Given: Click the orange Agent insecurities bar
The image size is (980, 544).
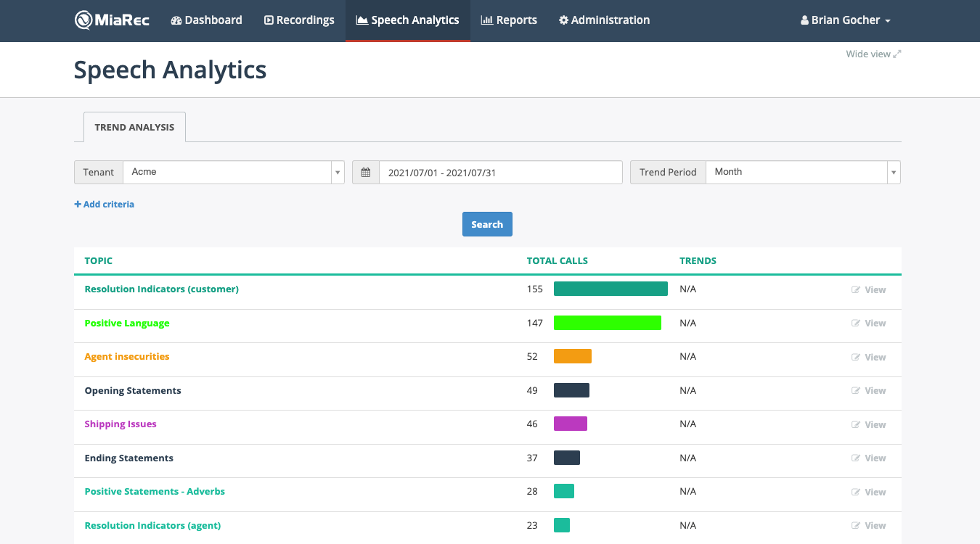Looking at the screenshot, I should pyautogui.click(x=573, y=356).
